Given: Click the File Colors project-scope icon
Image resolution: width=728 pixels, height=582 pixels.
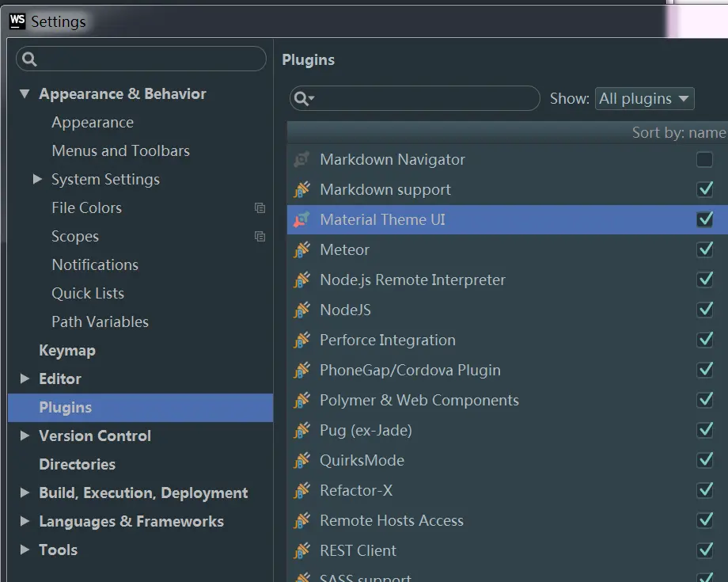Looking at the screenshot, I should point(260,208).
